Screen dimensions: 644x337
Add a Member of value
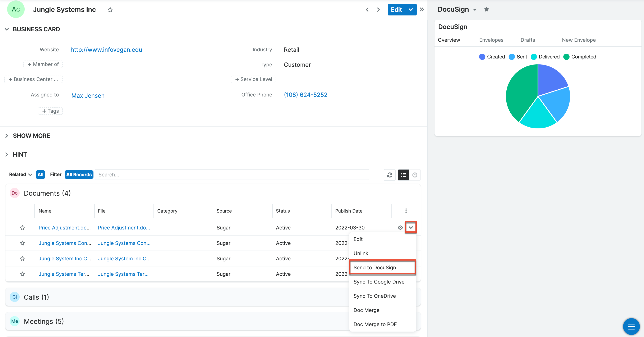pyautogui.click(x=43, y=64)
